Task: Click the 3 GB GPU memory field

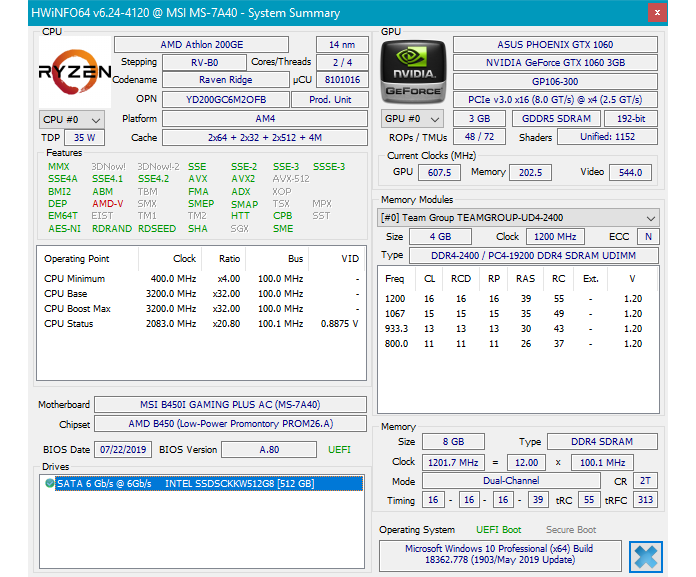Action: click(x=479, y=119)
